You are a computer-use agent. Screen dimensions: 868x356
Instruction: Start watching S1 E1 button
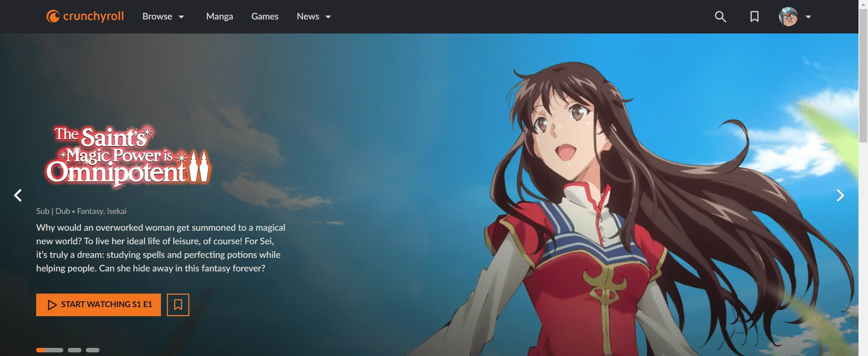click(x=99, y=305)
